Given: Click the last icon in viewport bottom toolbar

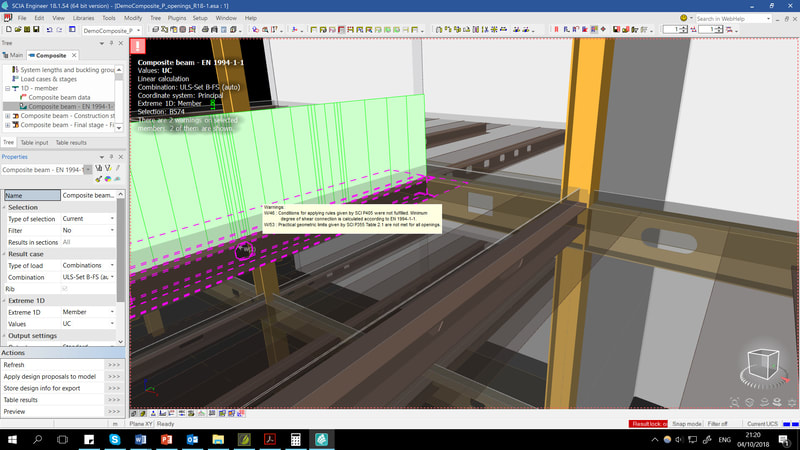Looking at the screenshot, I should coord(241,413).
